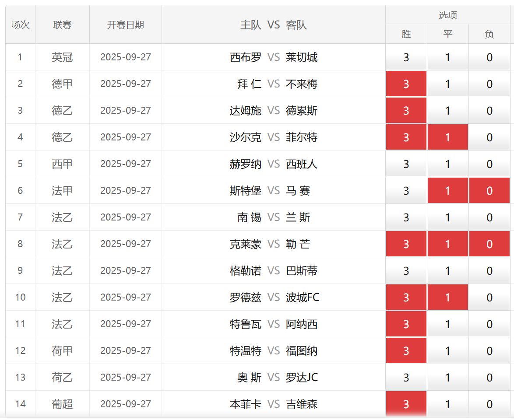Select draw (1) for 赫罗纳 vs 西班人
514x420 pixels.
(x=447, y=164)
